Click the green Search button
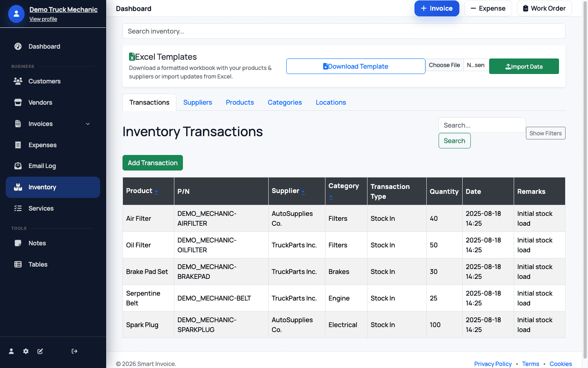588x368 pixels. (454, 141)
